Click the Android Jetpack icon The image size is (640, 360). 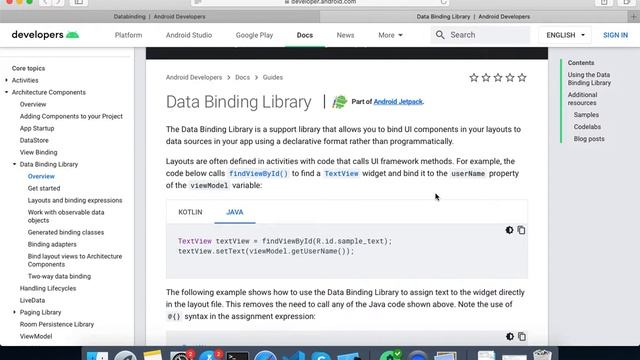pos(339,102)
